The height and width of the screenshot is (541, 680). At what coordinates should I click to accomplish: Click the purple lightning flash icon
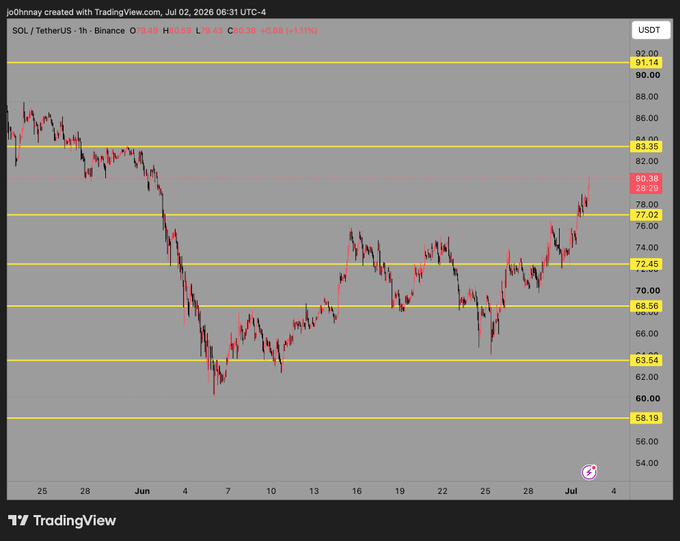tap(589, 472)
